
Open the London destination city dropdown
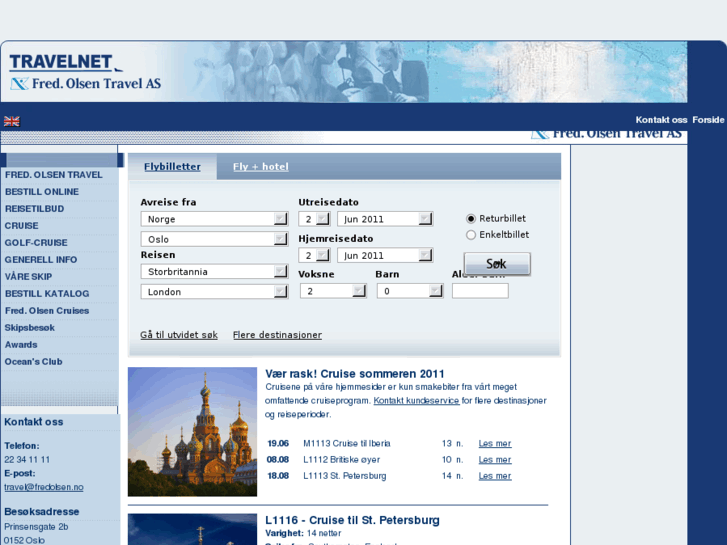click(214, 292)
